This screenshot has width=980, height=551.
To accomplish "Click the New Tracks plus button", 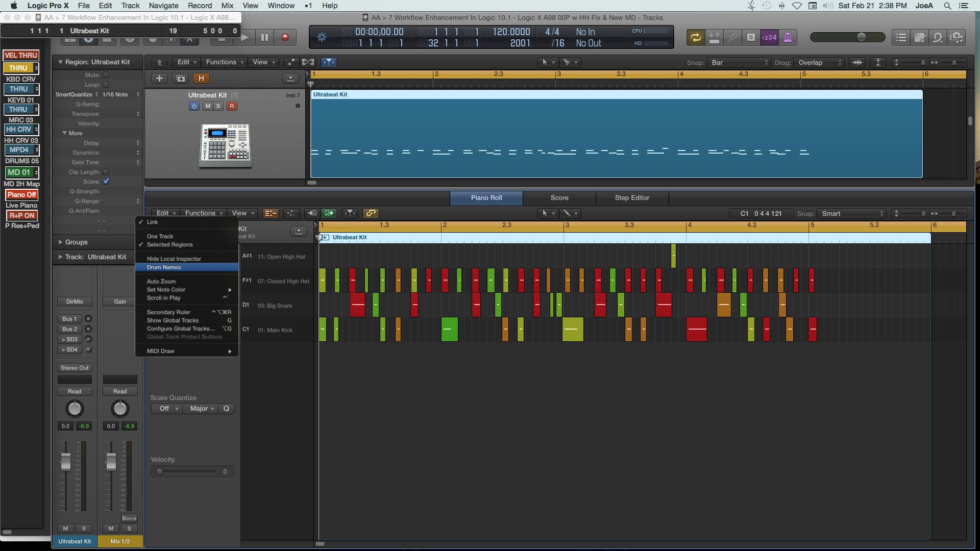I will [159, 79].
